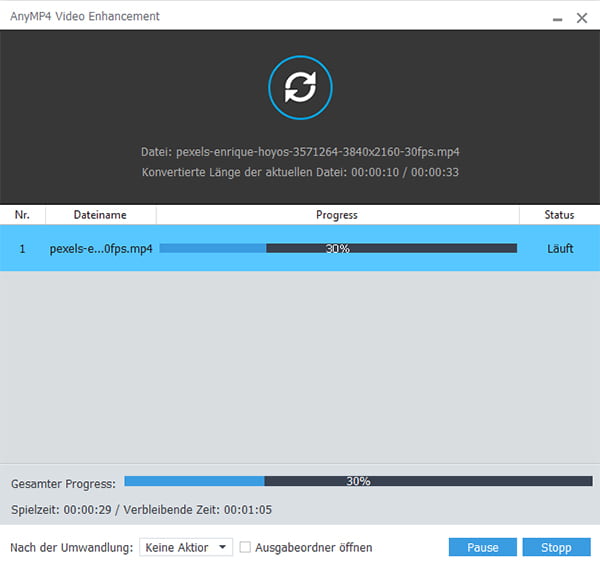This screenshot has width=600, height=571.
Task: Click the Läuft status cell
Action: (x=560, y=249)
